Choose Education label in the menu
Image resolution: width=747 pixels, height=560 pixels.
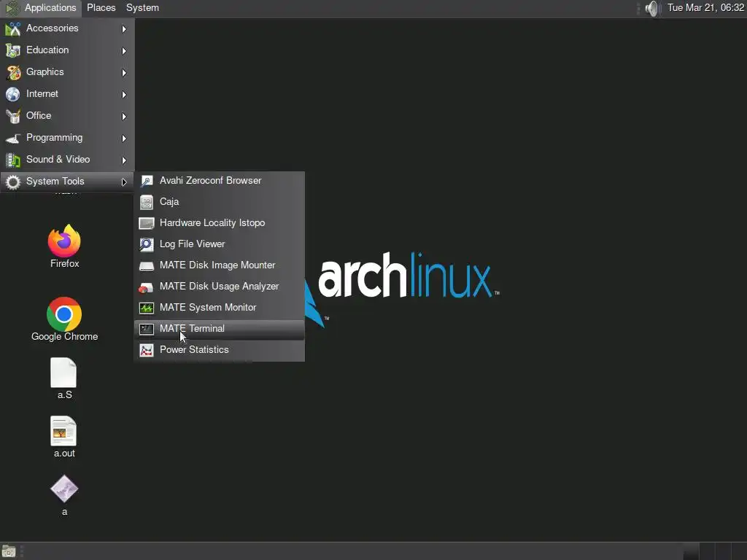[x=47, y=50]
